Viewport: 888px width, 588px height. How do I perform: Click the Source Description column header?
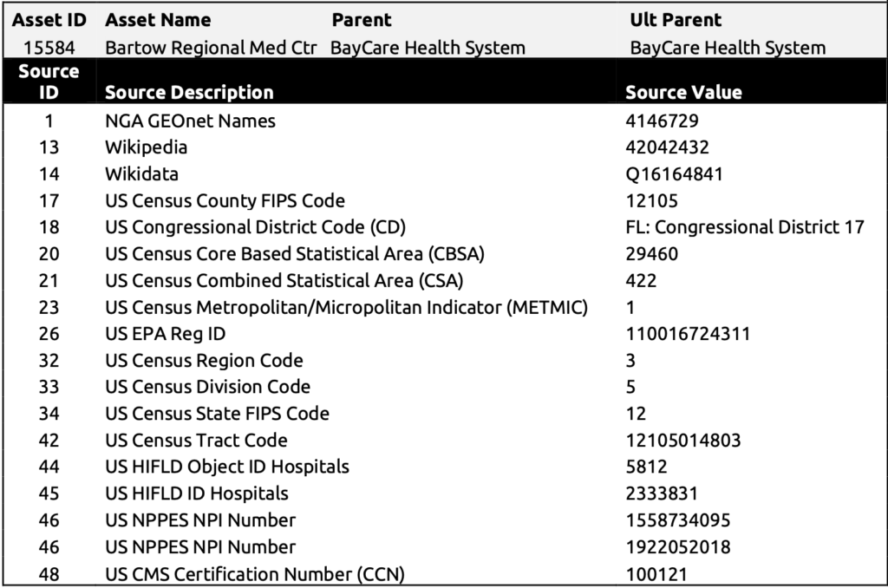point(189,92)
